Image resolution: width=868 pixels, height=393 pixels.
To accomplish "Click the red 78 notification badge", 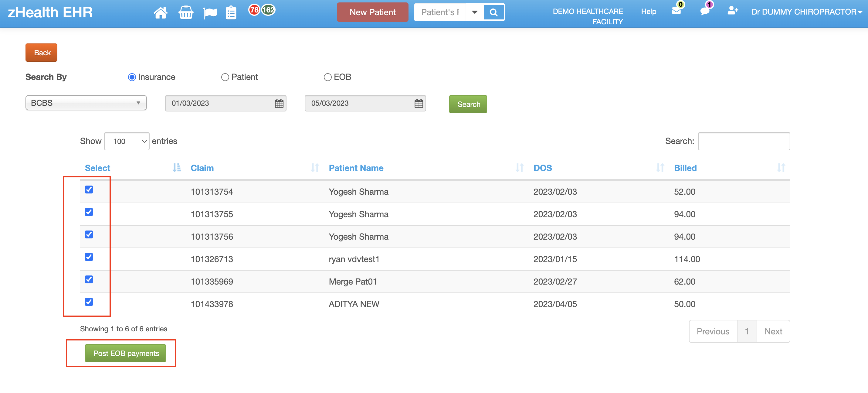I will coord(254,10).
